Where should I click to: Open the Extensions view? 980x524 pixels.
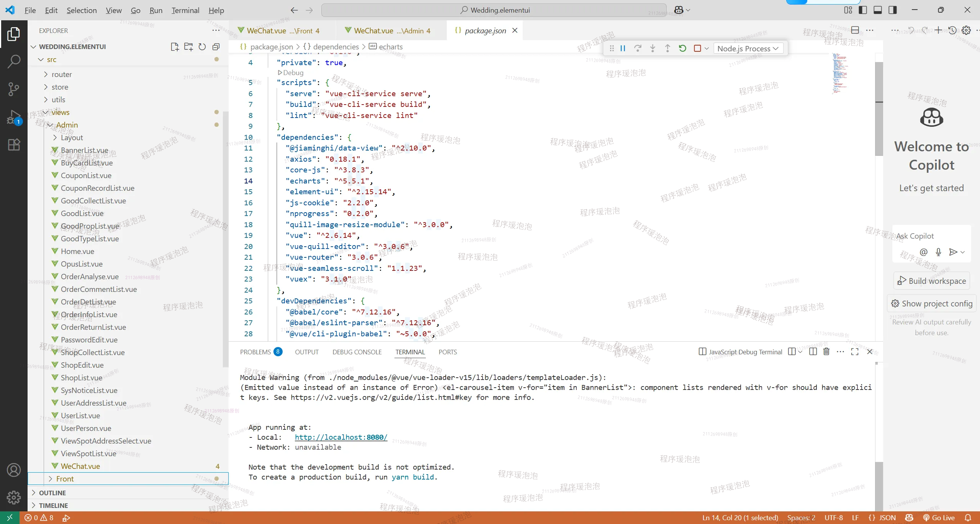14,145
